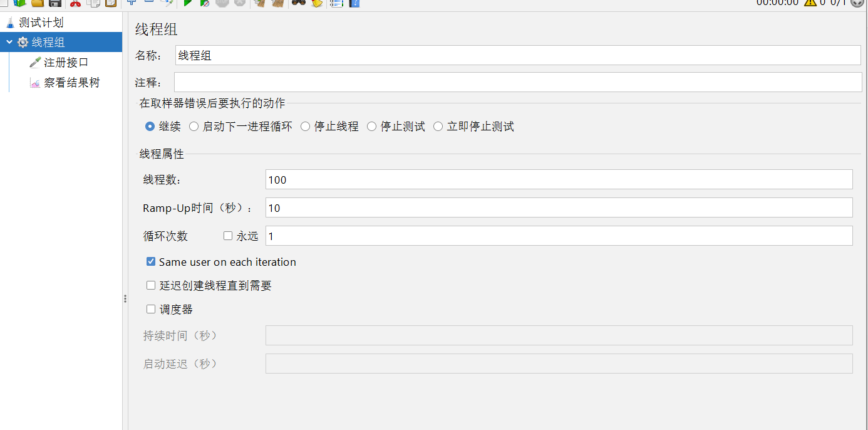
Task: Click the 名称 name input field
Action: point(518,55)
